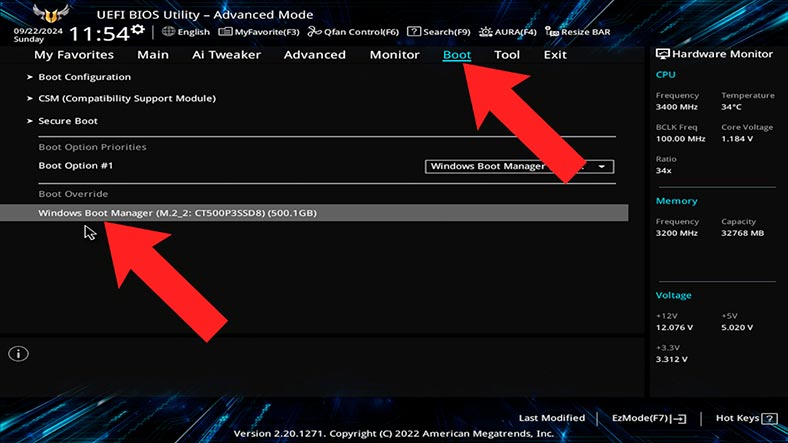Click memory capacity 32768 MB
Image resolution: width=788 pixels, height=443 pixels.
pyautogui.click(x=742, y=233)
